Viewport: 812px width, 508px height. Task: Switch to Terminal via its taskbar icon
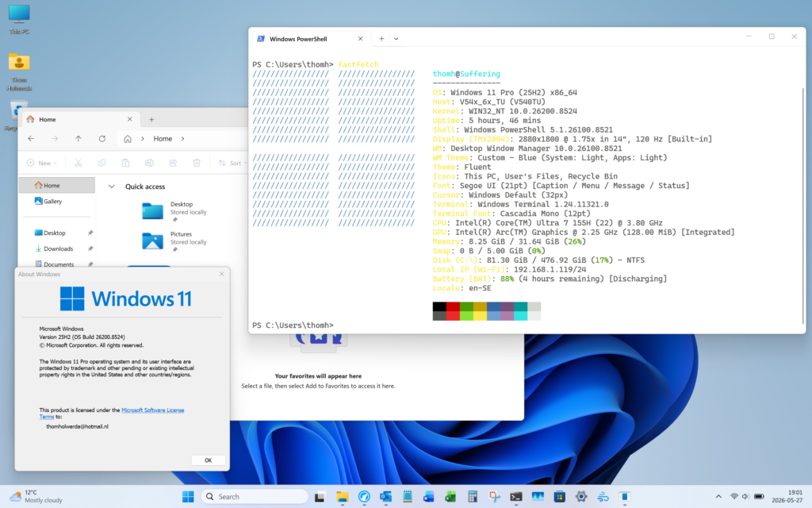pos(515,497)
